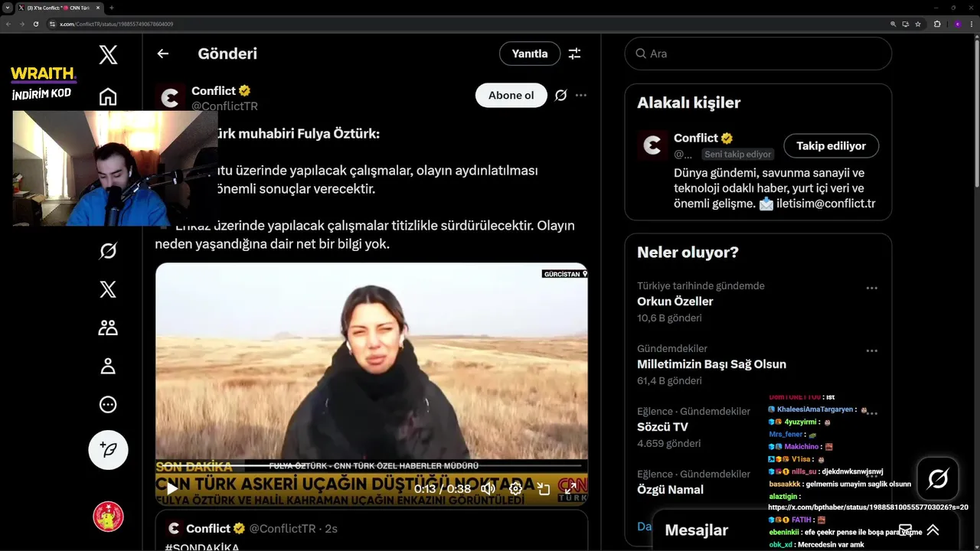Reload the page
The width and height of the screenshot is (980, 551).
35,24
